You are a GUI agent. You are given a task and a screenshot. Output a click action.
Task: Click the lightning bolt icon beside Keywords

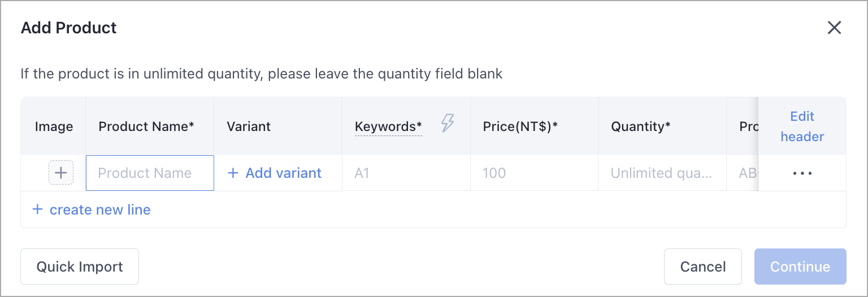pyautogui.click(x=448, y=123)
